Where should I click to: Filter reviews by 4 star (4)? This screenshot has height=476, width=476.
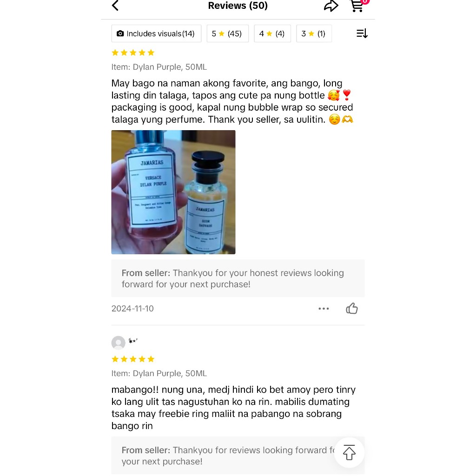(x=272, y=33)
